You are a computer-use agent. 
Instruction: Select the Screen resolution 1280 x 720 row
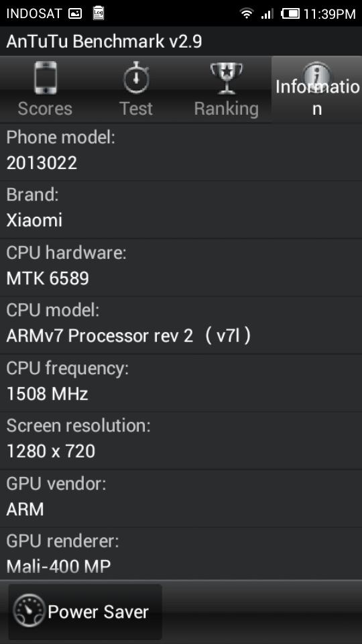tap(181, 441)
